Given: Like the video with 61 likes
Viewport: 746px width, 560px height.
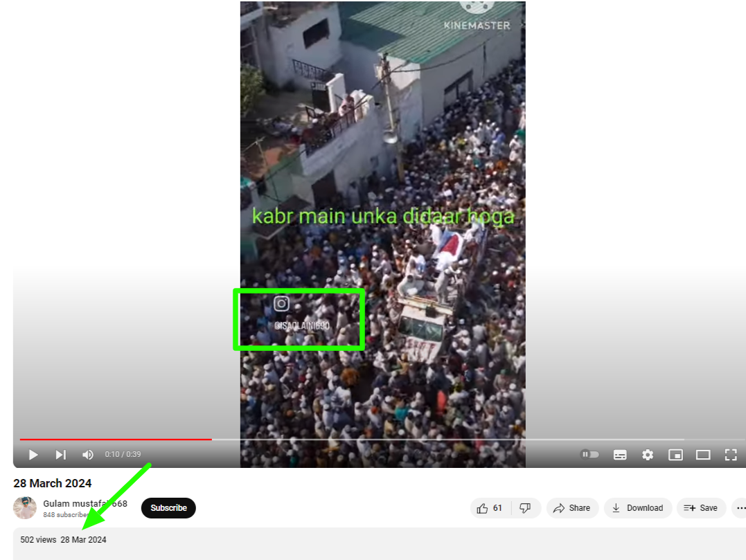Looking at the screenshot, I should [490, 508].
